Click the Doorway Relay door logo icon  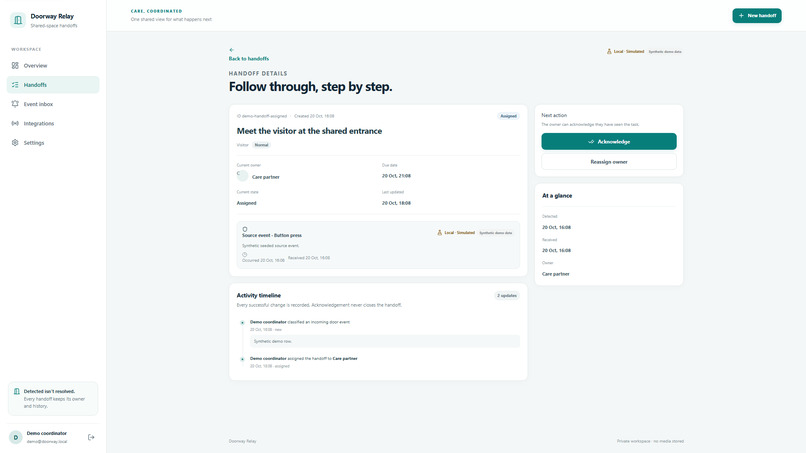tap(18, 20)
